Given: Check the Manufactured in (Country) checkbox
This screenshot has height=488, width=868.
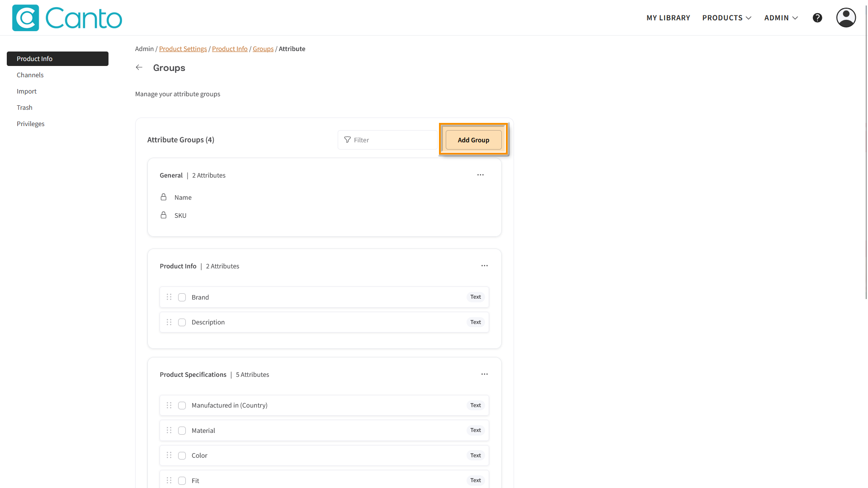Looking at the screenshot, I should [x=182, y=405].
